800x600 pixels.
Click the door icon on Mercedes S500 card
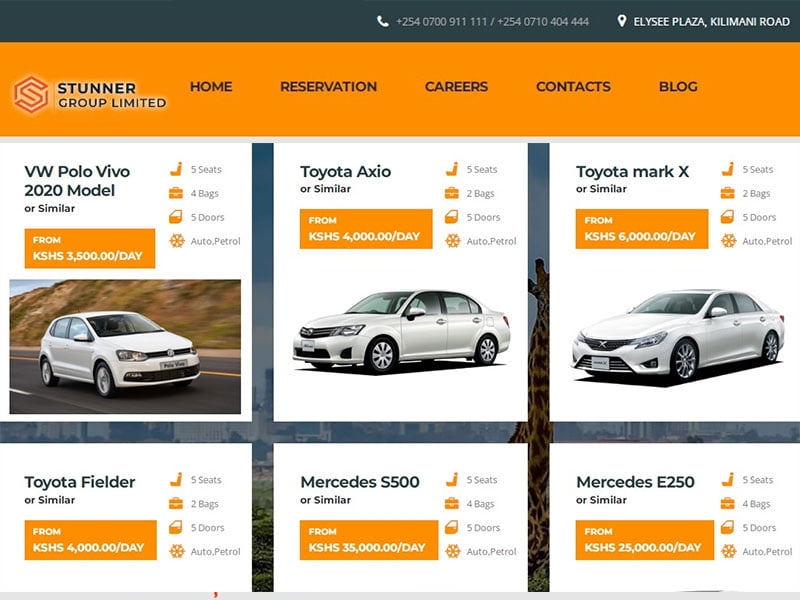point(452,527)
